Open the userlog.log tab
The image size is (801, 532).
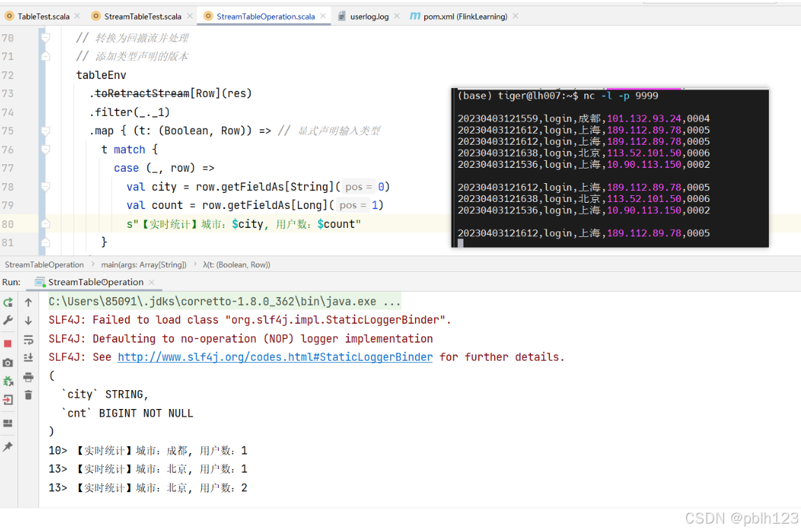click(x=369, y=16)
